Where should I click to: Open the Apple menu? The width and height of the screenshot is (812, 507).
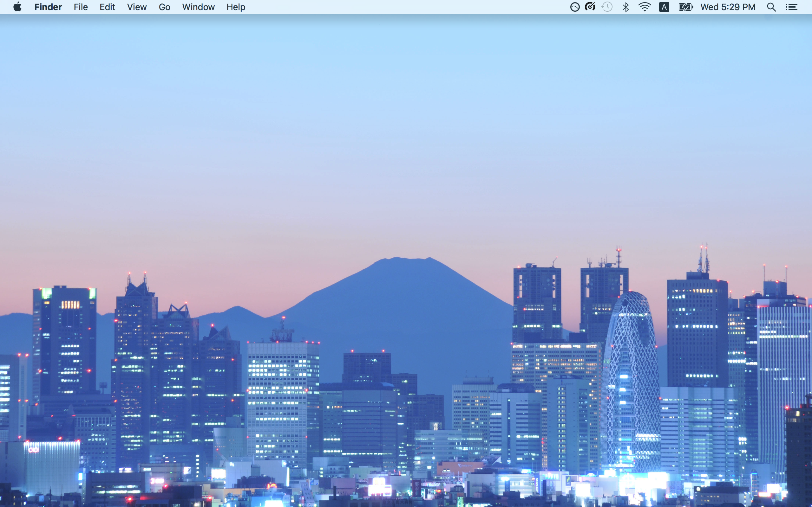(x=17, y=7)
